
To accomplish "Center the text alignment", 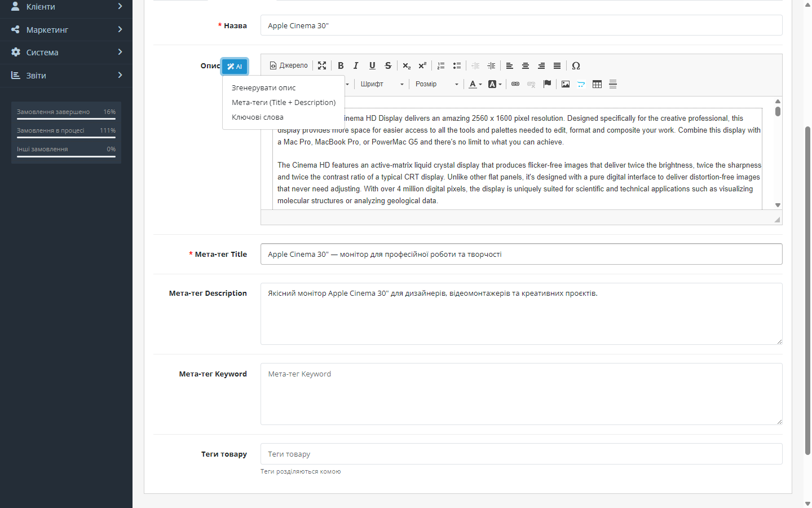I will pos(526,65).
